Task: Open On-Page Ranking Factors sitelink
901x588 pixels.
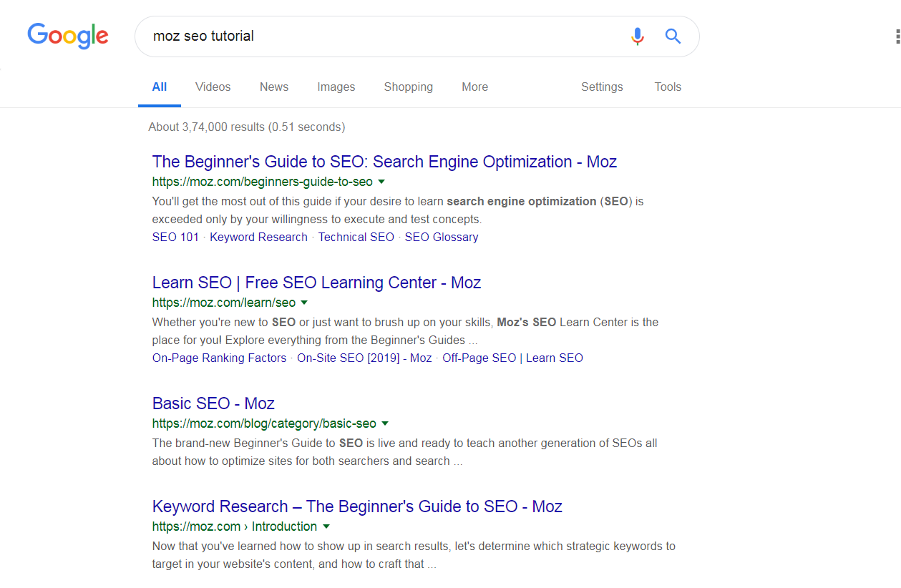Action: (219, 358)
